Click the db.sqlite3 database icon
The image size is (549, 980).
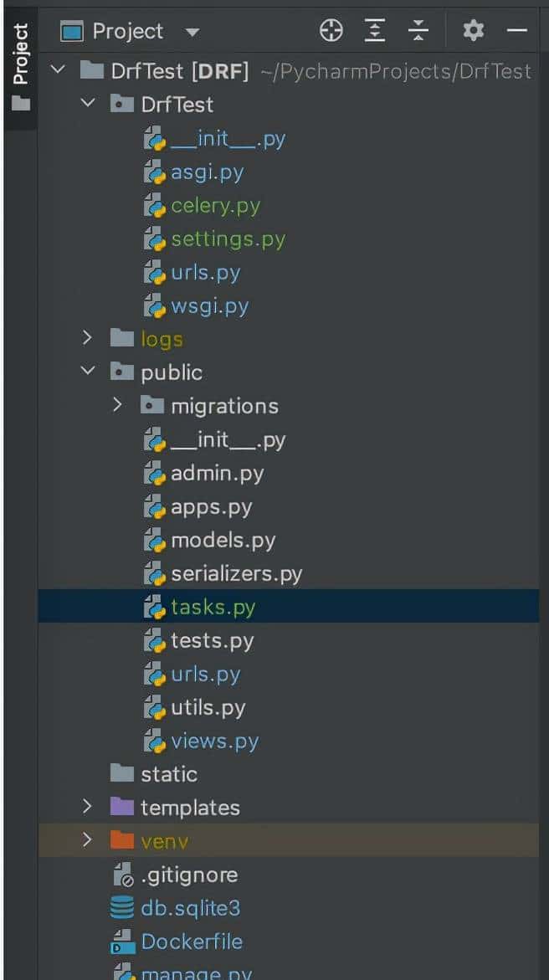tap(122, 908)
